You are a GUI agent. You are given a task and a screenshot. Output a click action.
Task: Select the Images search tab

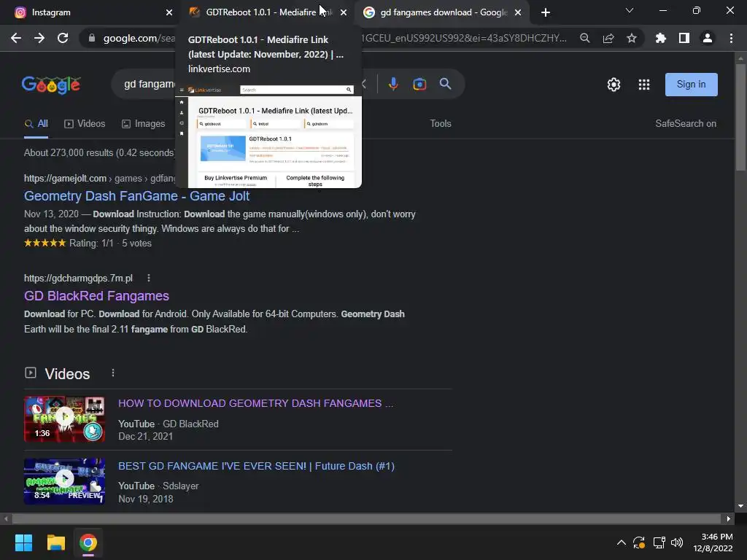pyautogui.click(x=144, y=124)
